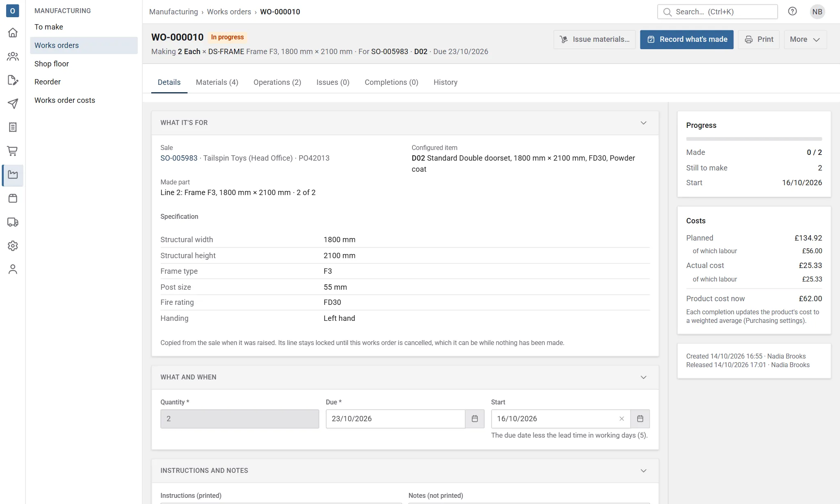Switch to the Materials (4) tab

pos(217,82)
